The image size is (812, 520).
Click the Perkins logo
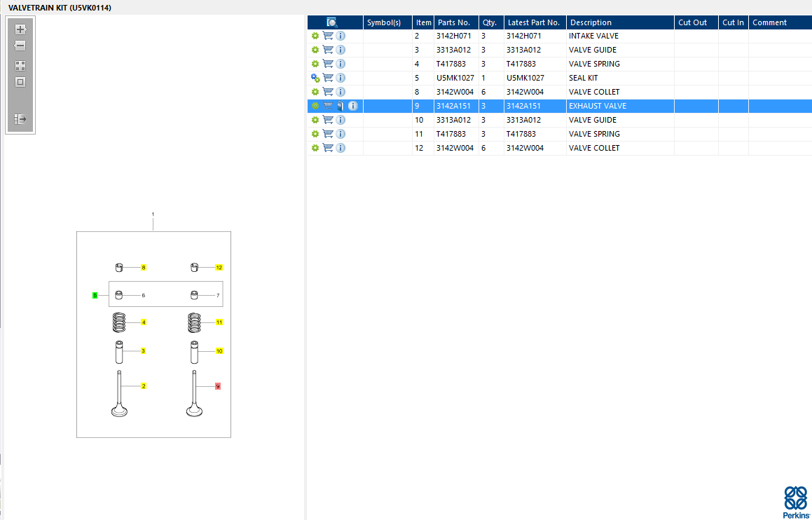[796, 502]
